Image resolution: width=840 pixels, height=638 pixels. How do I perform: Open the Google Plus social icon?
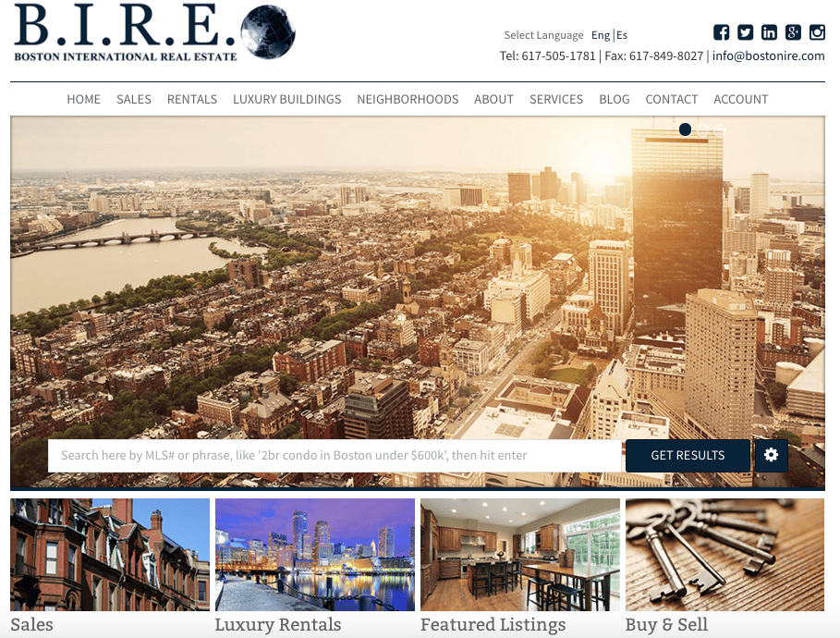[x=793, y=32]
